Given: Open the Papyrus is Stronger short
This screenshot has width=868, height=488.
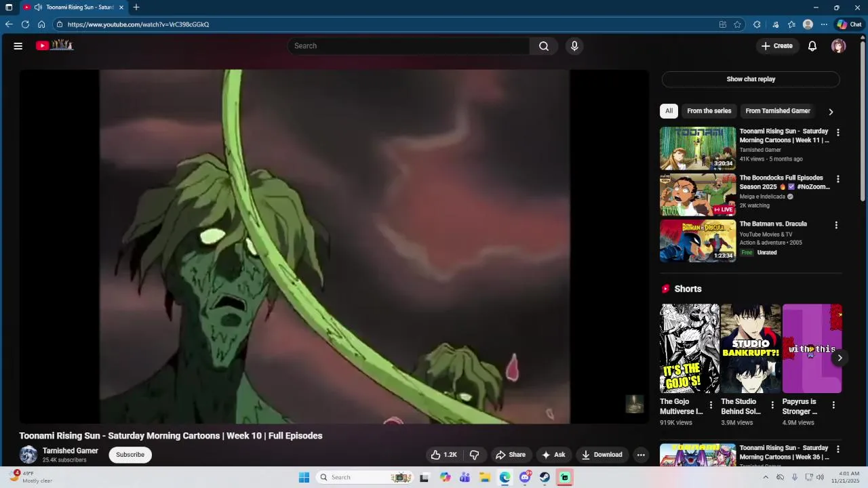Looking at the screenshot, I should click(x=812, y=348).
